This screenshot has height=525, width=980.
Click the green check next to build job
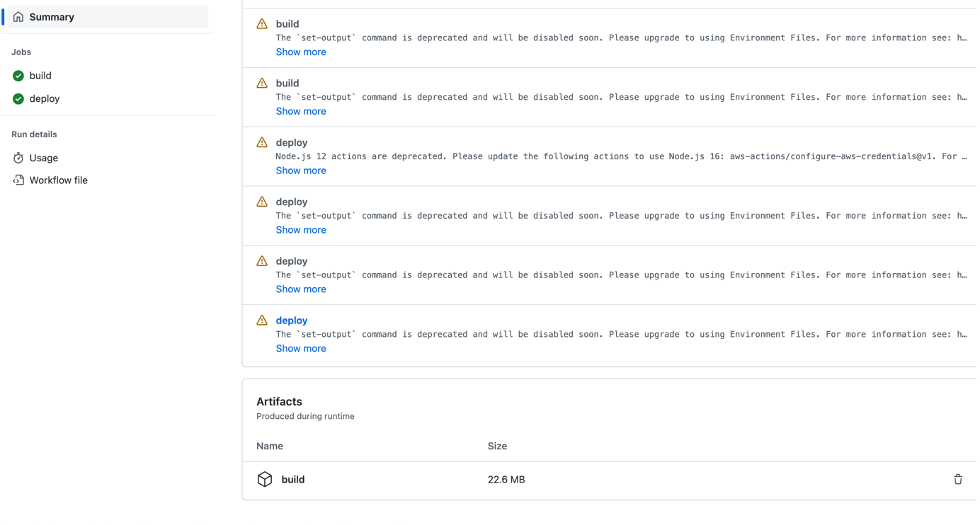click(18, 76)
